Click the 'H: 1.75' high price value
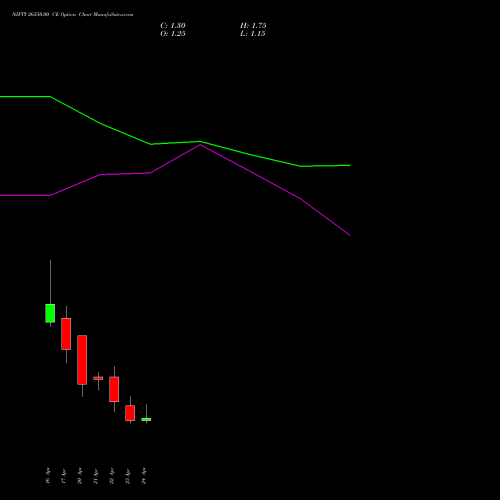This screenshot has width=500, height=500. pos(253,26)
